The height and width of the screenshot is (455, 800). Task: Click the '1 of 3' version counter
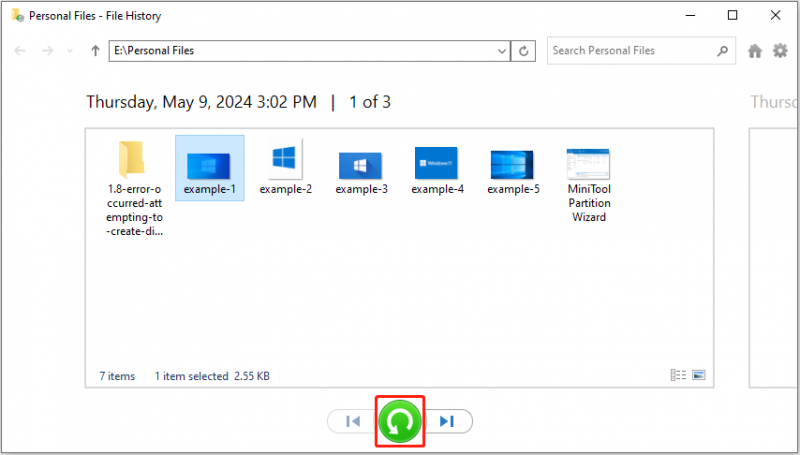pos(370,102)
